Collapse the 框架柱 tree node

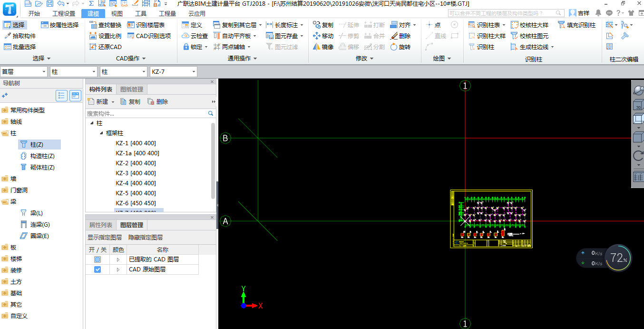pos(101,133)
